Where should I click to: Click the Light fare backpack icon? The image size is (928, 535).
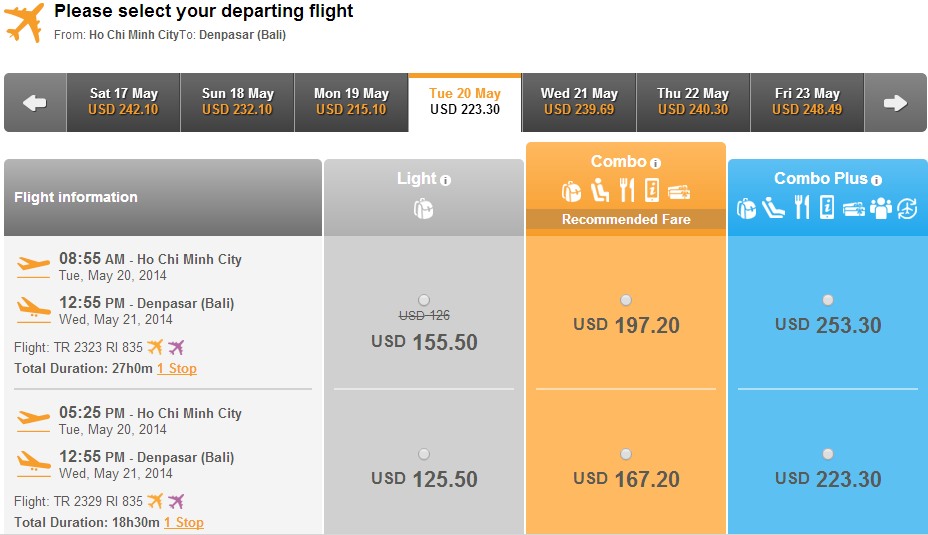point(423,209)
